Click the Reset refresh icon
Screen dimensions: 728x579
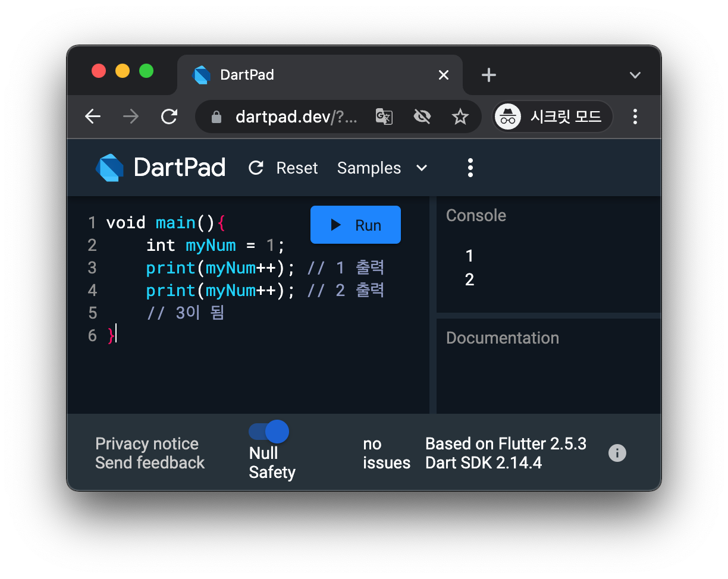(x=256, y=168)
